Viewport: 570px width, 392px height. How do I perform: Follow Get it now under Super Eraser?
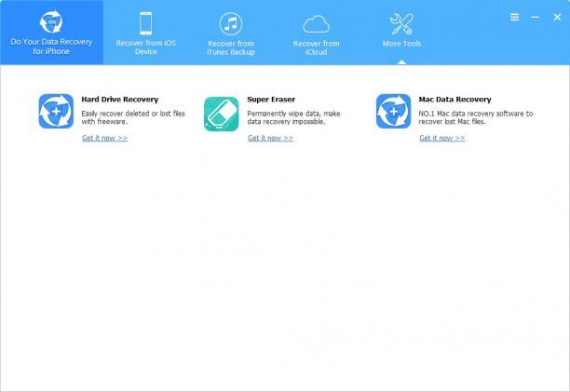click(x=270, y=138)
